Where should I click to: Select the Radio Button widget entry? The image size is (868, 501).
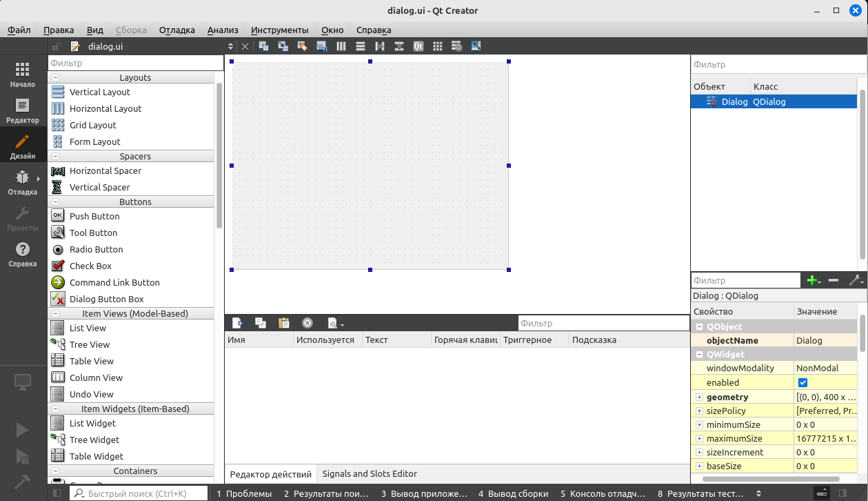(x=96, y=249)
